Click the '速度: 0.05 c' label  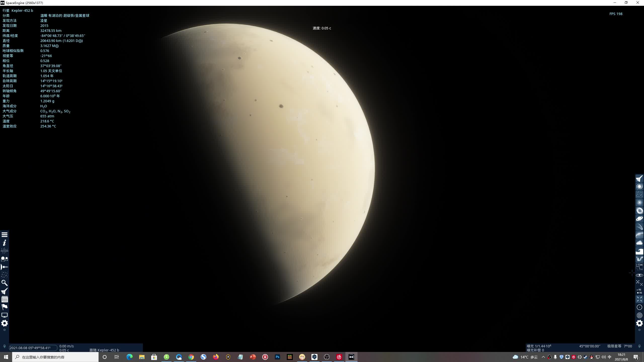point(322,28)
